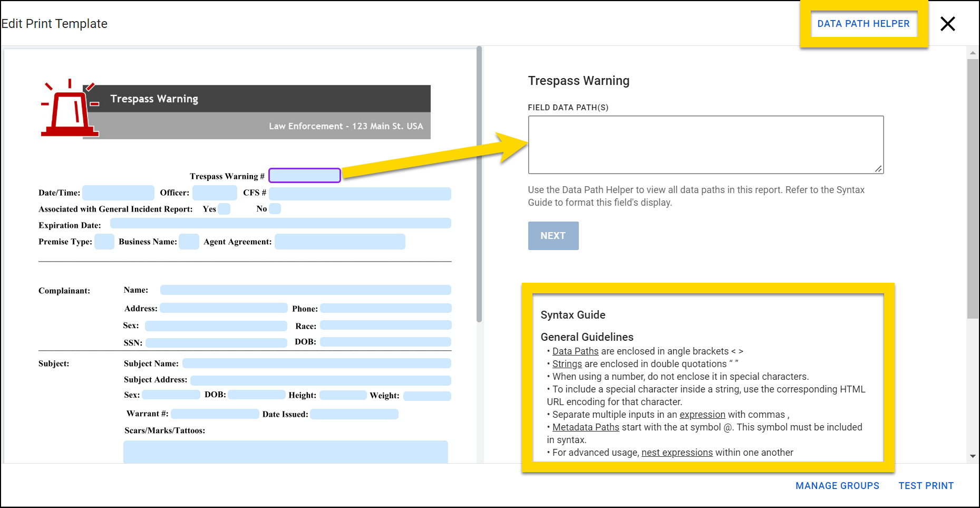The image size is (980, 508).
Task: Open the Strings link in Syntax Guide
Action: (x=567, y=363)
